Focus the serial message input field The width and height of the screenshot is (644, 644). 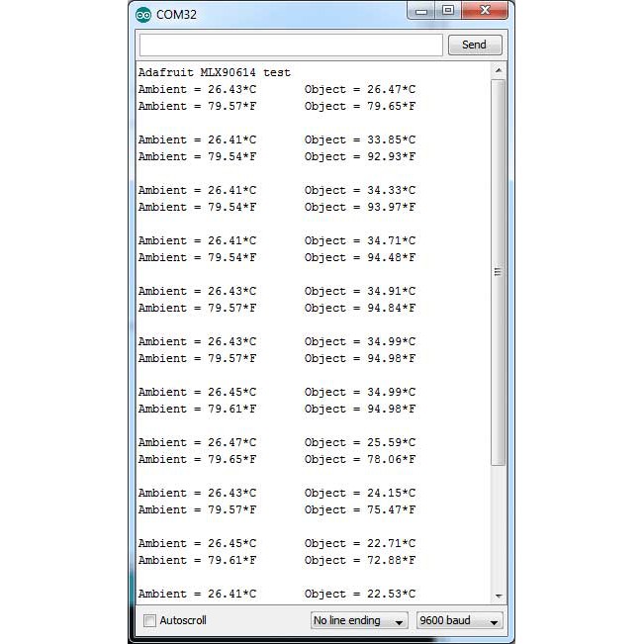291,46
